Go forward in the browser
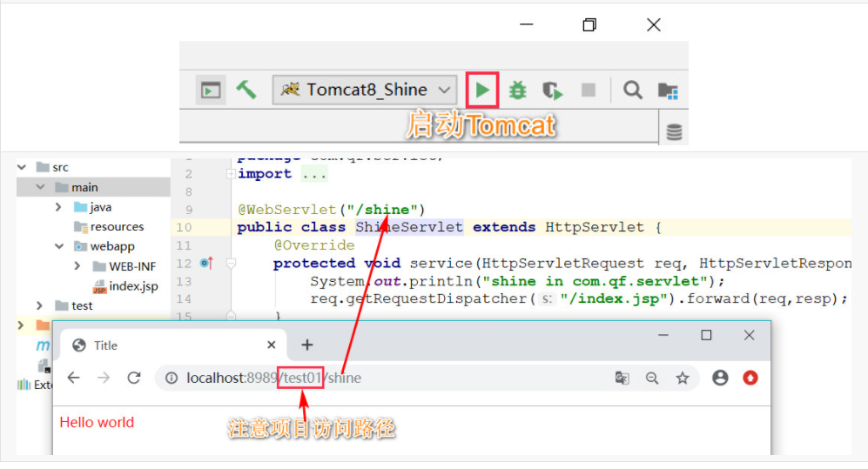The image size is (868, 469). pos(104,378)
